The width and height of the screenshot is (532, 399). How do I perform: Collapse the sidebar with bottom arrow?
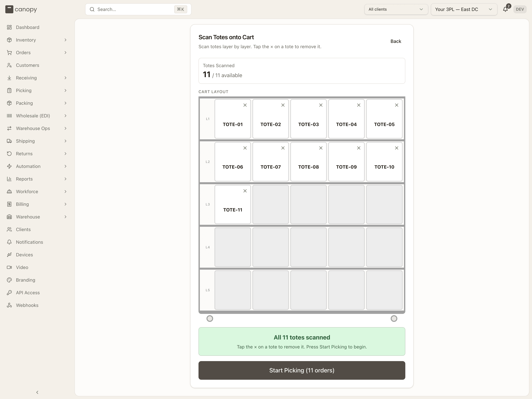(x=37, y=392)
